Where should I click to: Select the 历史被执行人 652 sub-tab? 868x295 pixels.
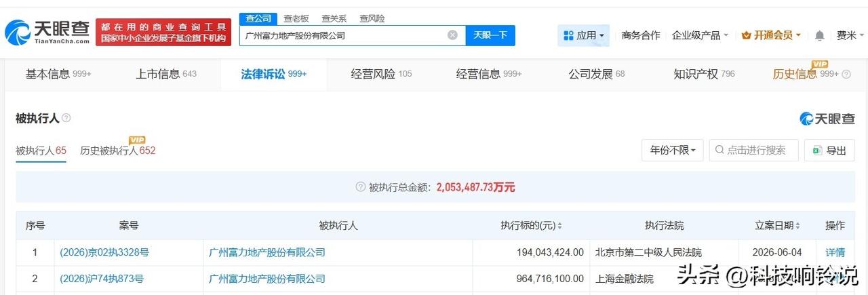(x=118, y=151)
